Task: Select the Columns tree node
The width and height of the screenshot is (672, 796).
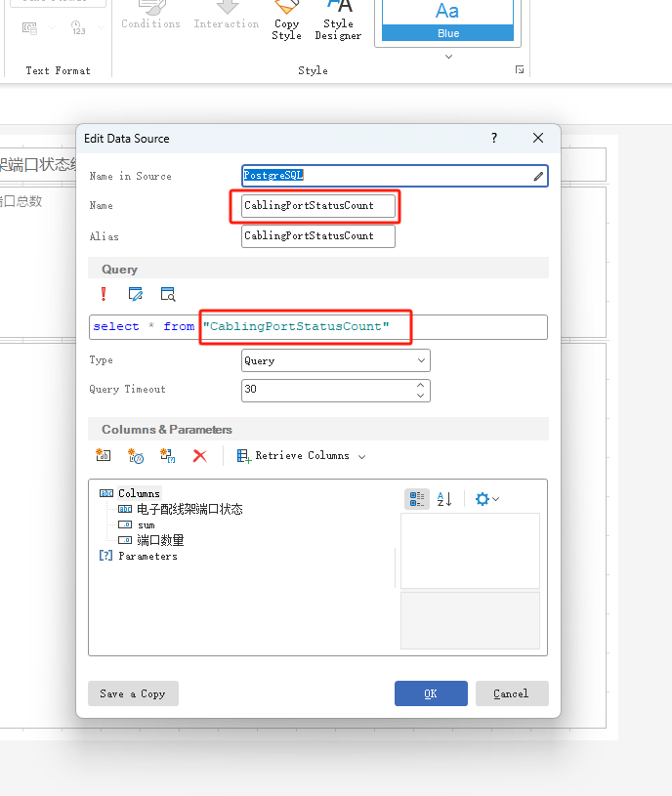Action: point(139,493)
